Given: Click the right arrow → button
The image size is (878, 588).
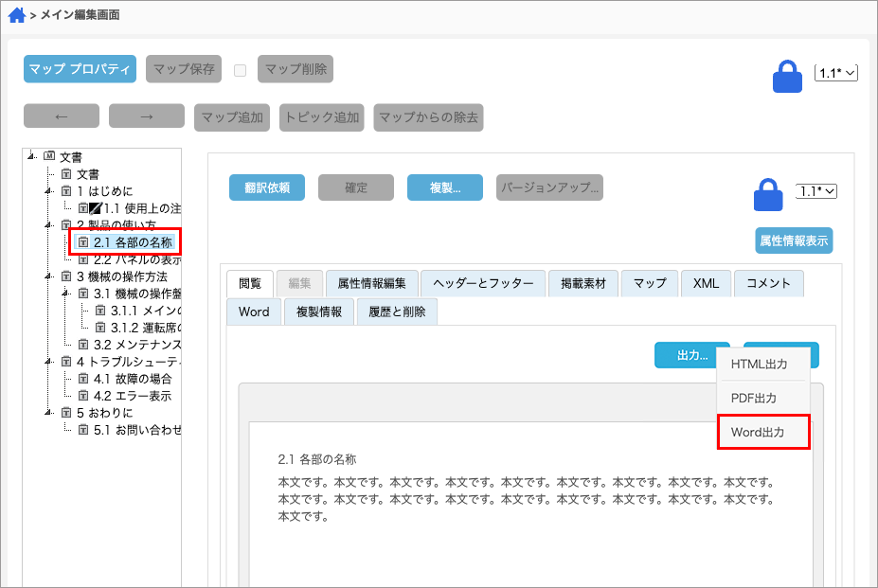Looking at the screenshot, I should pyautogui.click(x=147, y=116).
